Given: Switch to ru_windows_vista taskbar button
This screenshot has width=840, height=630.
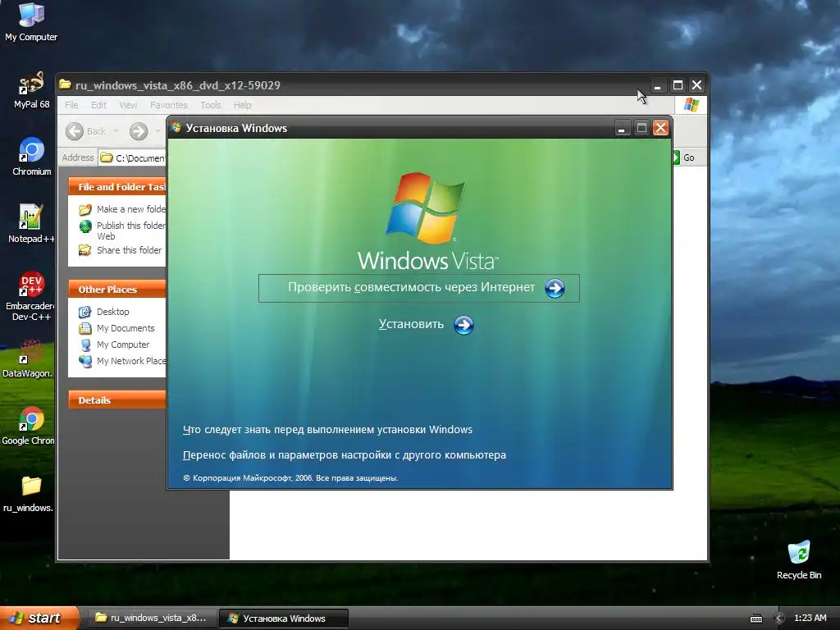Looking at the screenshot, I should point(152,619).
